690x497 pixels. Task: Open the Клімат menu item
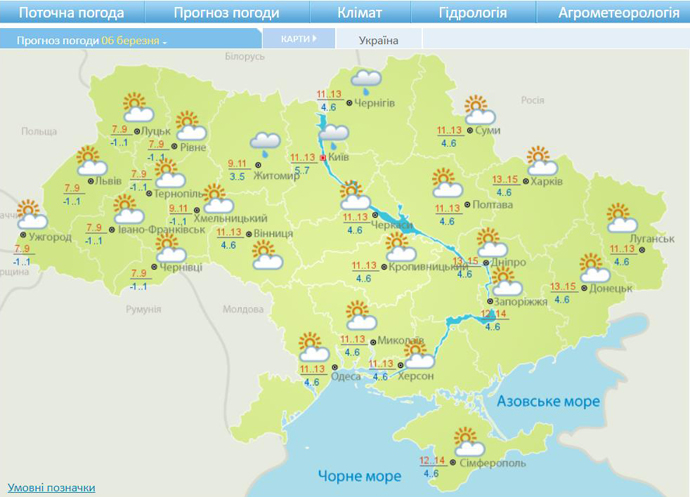pos(360,13)
